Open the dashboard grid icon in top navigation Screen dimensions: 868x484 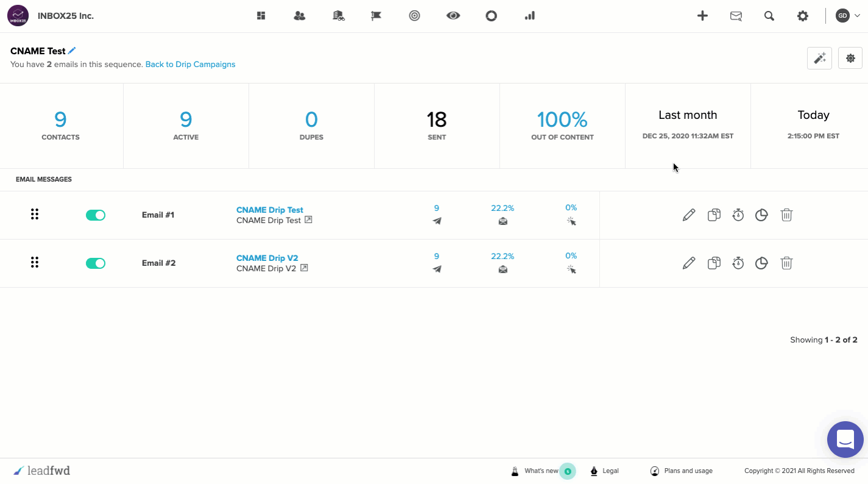tap(261, 16)
